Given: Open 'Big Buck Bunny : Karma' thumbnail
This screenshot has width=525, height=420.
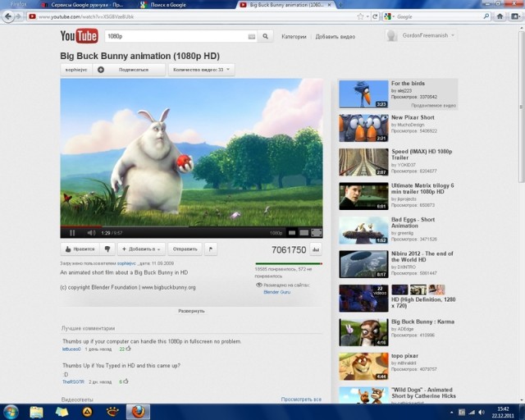Looking at the screenshot, I should pyautogui.click(x=363, y=332).
